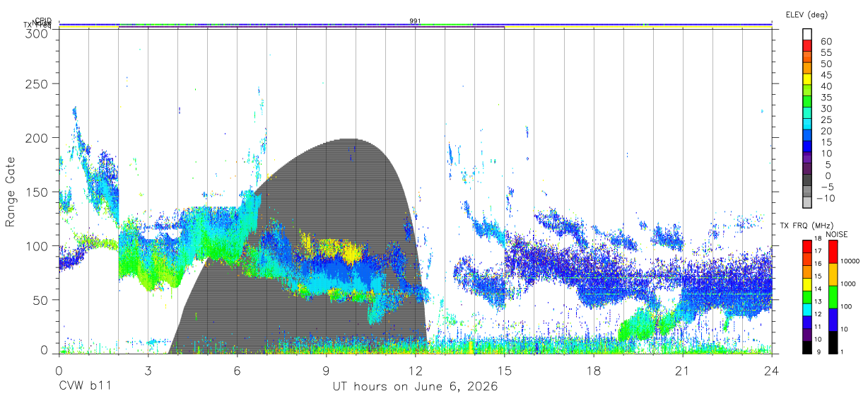Viewport: 868px width, 401px height.
Task: Click the '991' CPID value above the plot
Action: 416,21
